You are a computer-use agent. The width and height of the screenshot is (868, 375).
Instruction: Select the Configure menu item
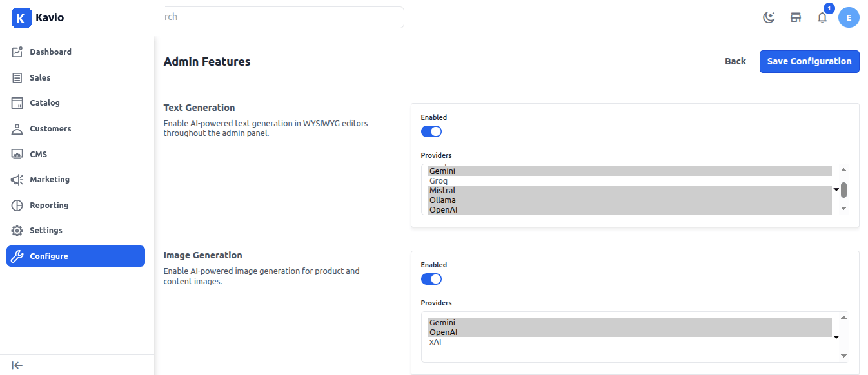(75, 256)
